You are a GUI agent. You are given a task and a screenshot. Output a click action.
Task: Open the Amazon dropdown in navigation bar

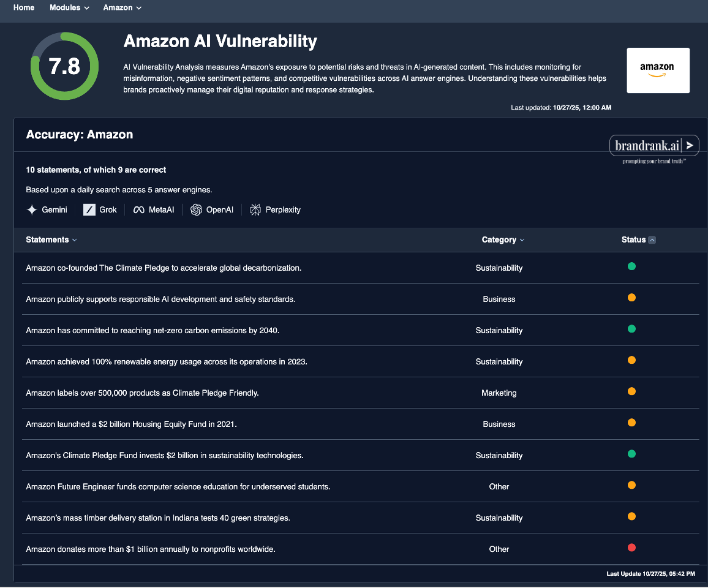coord(122,8)
